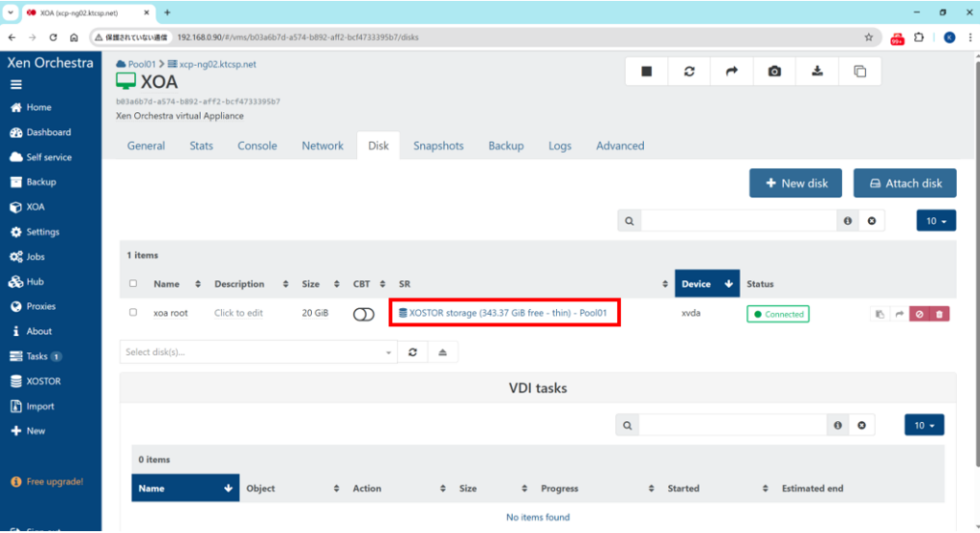
Task: Tick the select-all disks header checkbox
Action: [133, 284]
